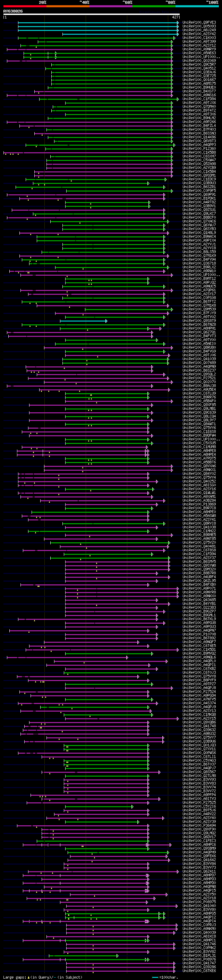The image size is (222, 980).
Task: Select the UniRef100_B9MT12 label
Action: pos(199,278)
